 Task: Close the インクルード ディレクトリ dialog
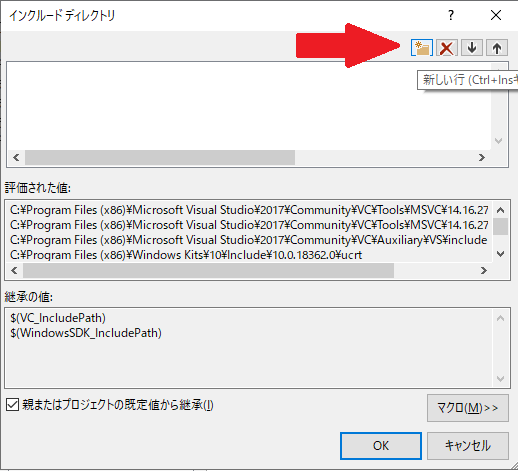496,15
